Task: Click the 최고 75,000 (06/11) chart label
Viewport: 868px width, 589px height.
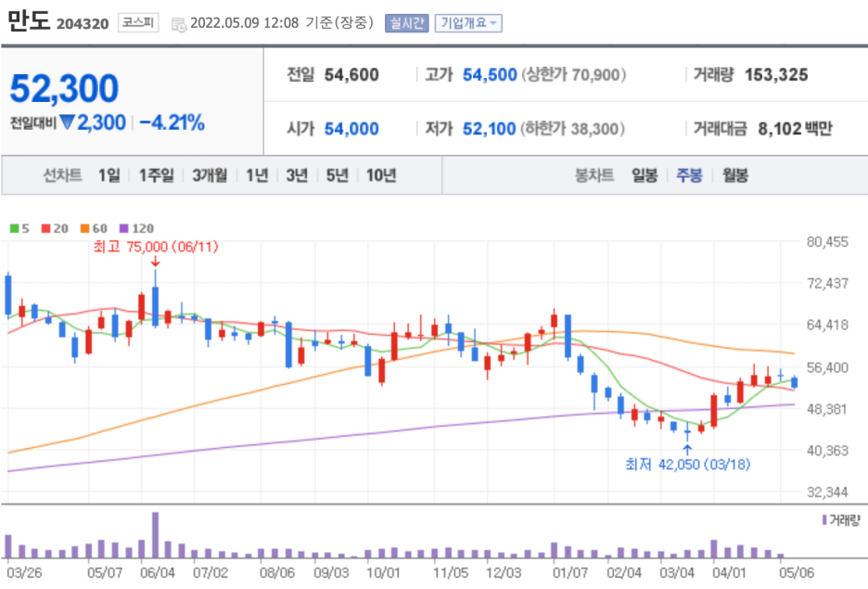Action: 156,247
